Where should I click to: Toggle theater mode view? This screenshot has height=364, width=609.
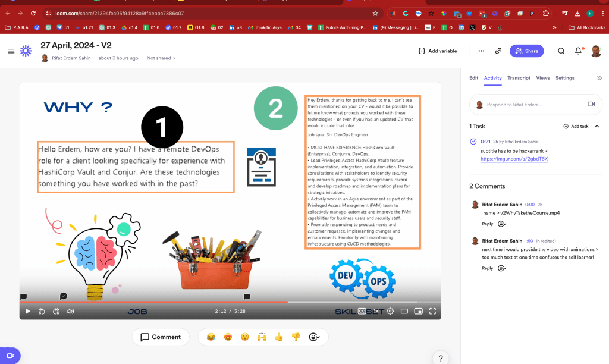point(404,311)
